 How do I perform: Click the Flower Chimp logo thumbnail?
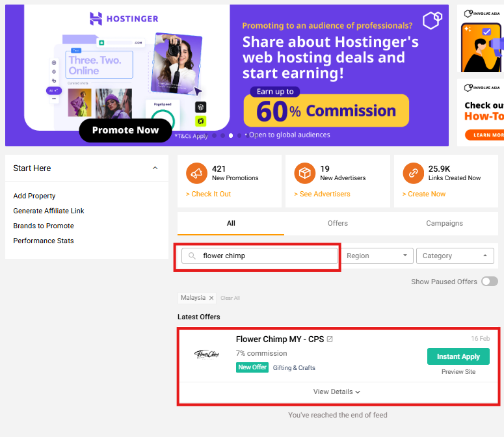207,354
